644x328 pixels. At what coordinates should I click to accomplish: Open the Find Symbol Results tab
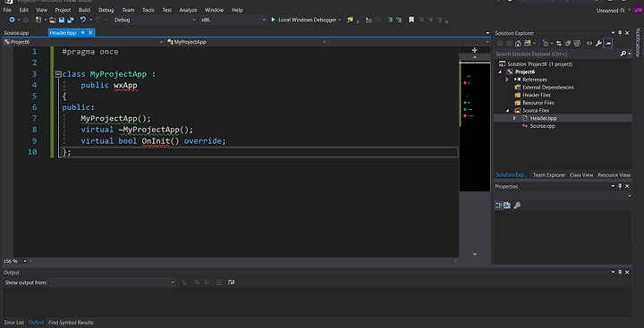click(x=71, y=323)
